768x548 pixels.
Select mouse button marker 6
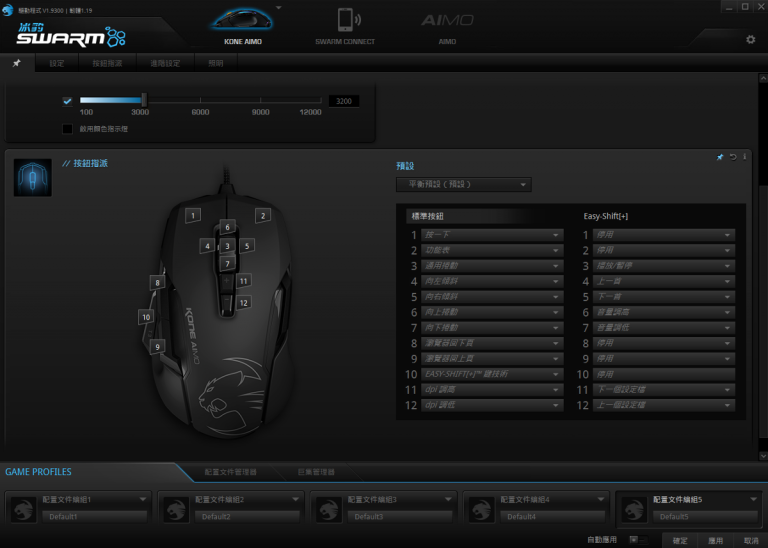click(227, 227)
